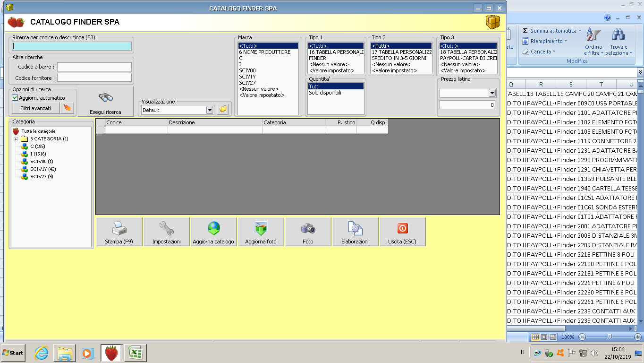This screenshot has height=363, width=644.
Task: Click Excel column header S
Action: [x=571, y=85]
